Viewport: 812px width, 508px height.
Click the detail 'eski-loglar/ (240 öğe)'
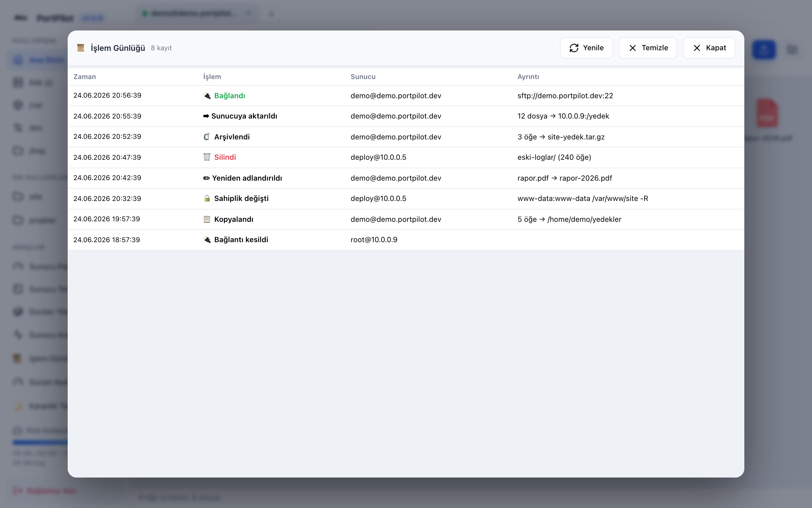pos(554,157)
